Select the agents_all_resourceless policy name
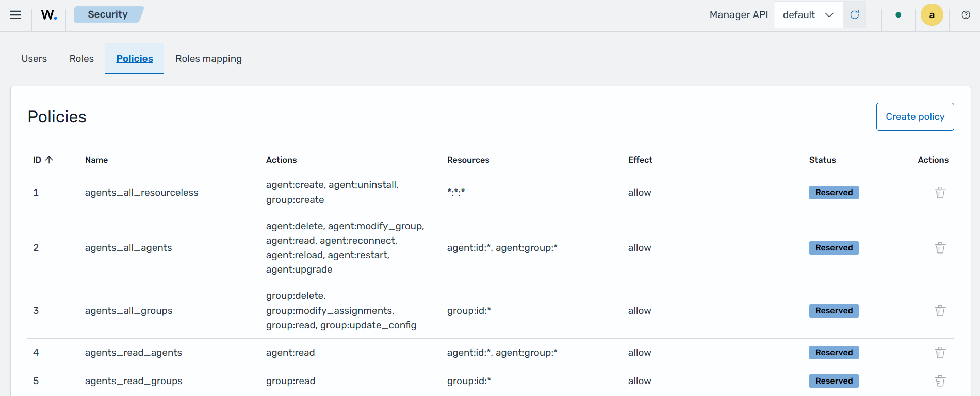Screen dimensions: 980x396 point(141,193)
